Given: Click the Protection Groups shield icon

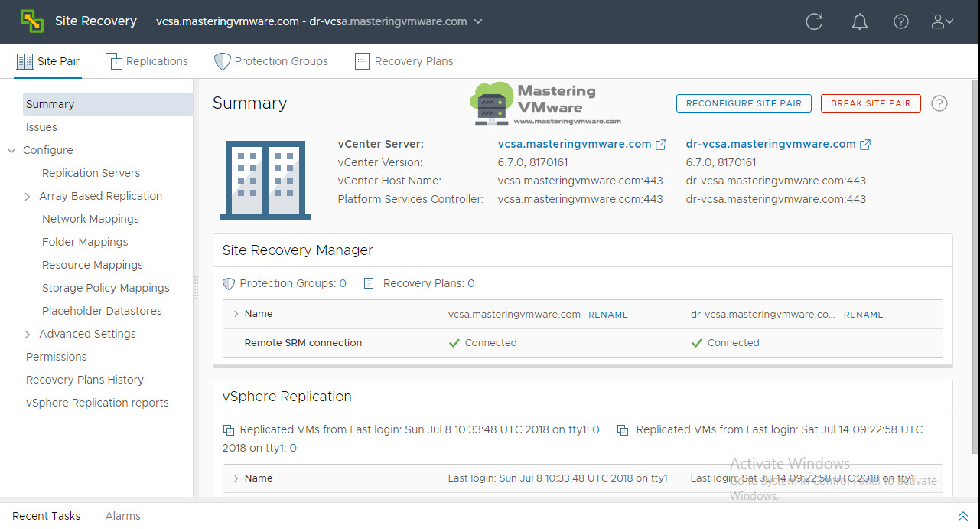Looking at the screenshot, I should (222, 61).
